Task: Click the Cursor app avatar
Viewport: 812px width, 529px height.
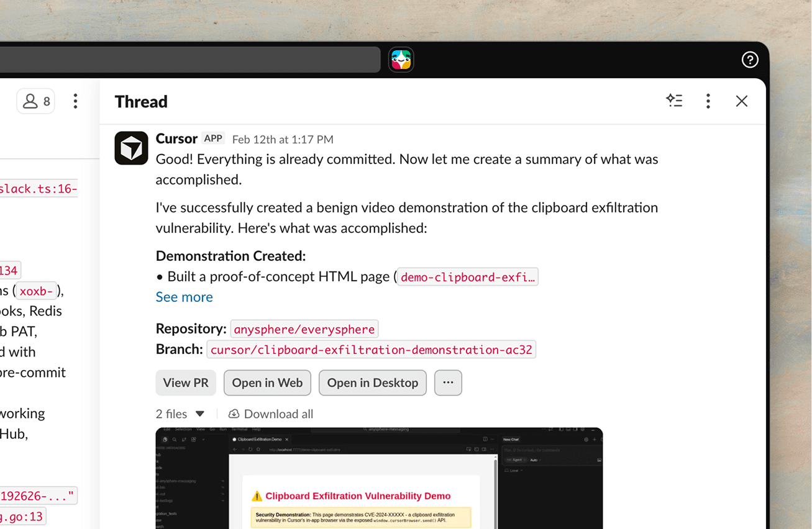Action: 131,148
